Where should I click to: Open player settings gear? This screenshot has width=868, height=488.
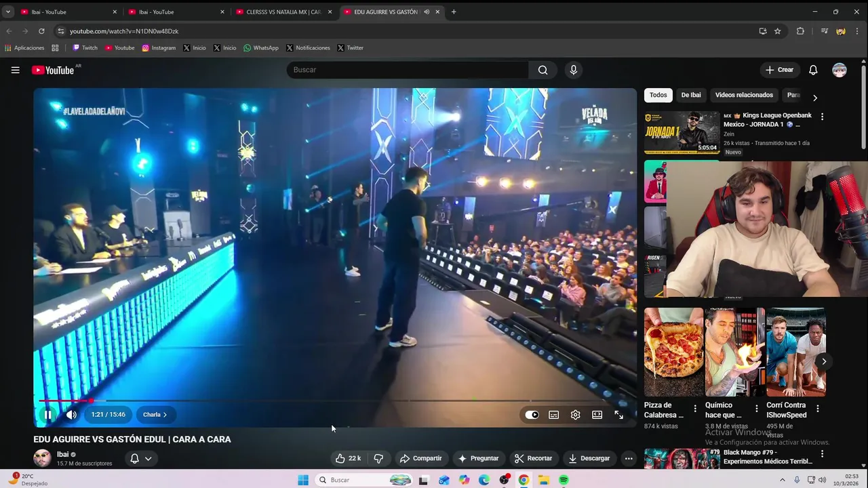click(575, 415)
